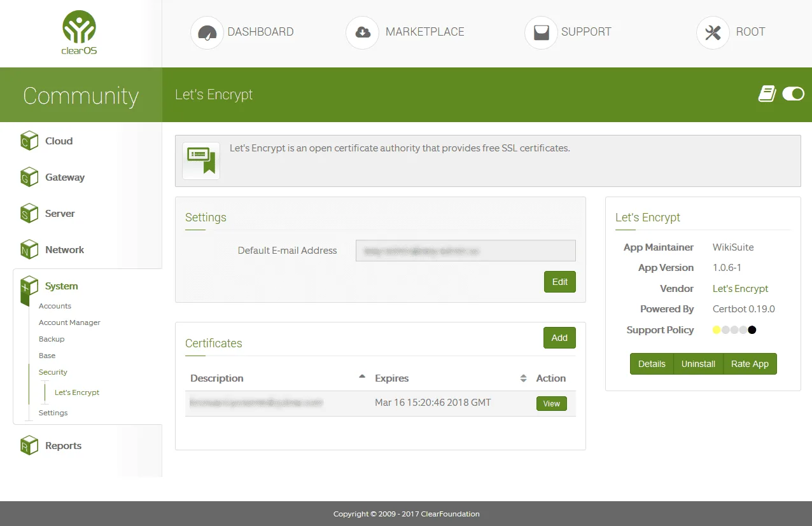The width and height of the screenshot is (812, 526).
Task: Expand the Reports menu
Action: [63, 446]
